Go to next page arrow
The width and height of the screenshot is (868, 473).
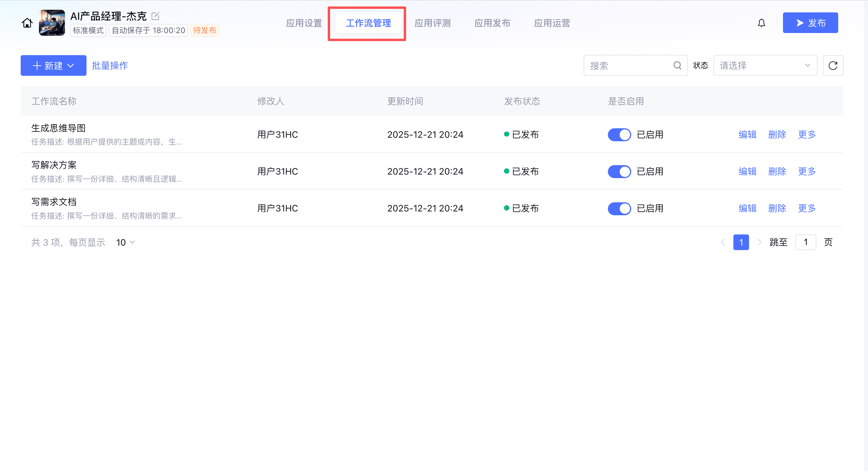759,242
